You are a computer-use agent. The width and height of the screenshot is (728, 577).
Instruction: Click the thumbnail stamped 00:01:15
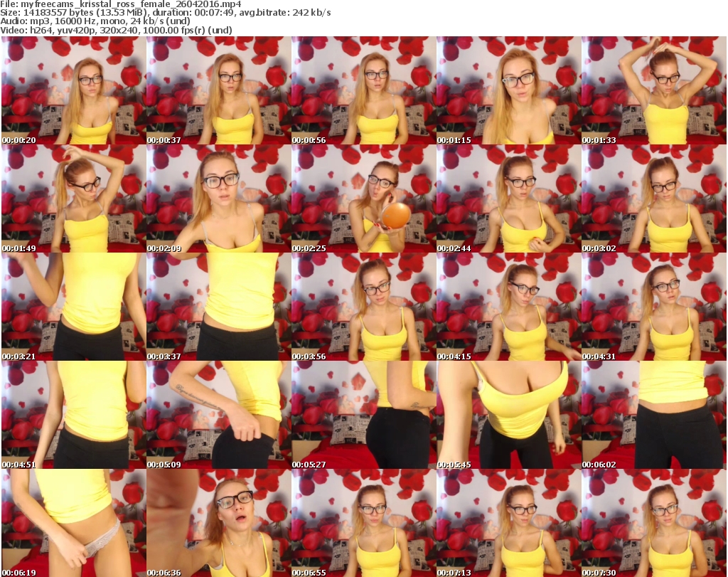(509, 90)
